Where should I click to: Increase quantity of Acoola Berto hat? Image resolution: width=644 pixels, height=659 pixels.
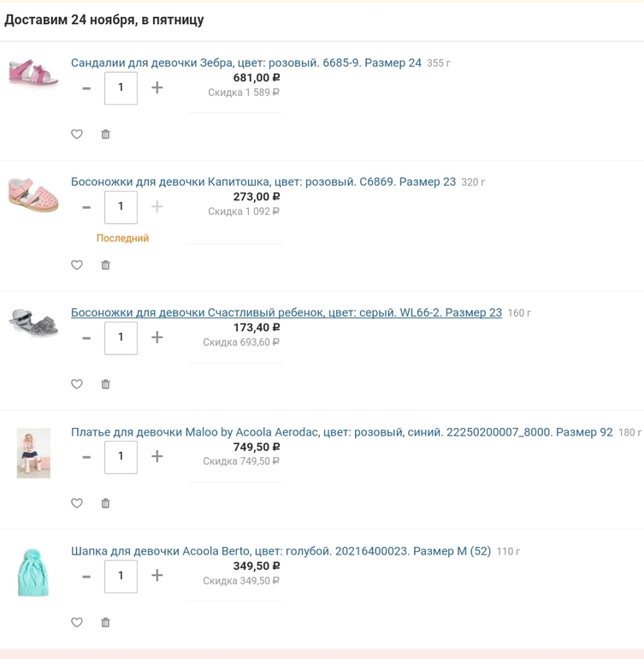coord(157,575)
